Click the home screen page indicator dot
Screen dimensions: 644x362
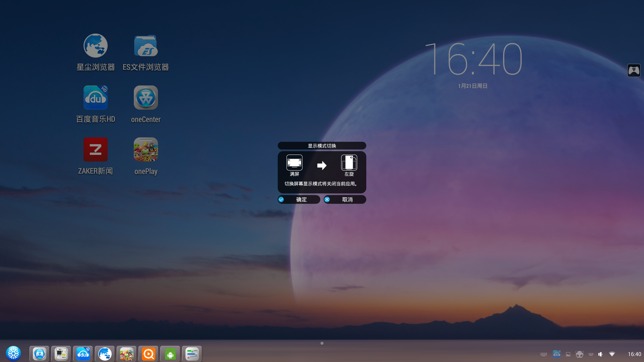(x=322, y=343)
